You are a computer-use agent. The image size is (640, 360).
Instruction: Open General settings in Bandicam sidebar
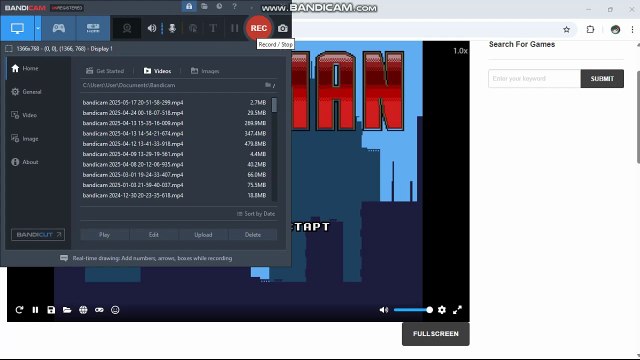[x=27, y=91]
